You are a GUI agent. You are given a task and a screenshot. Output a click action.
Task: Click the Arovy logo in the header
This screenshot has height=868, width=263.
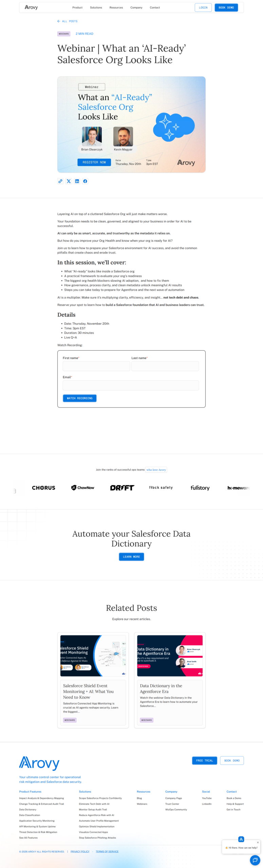coord(31,7)
